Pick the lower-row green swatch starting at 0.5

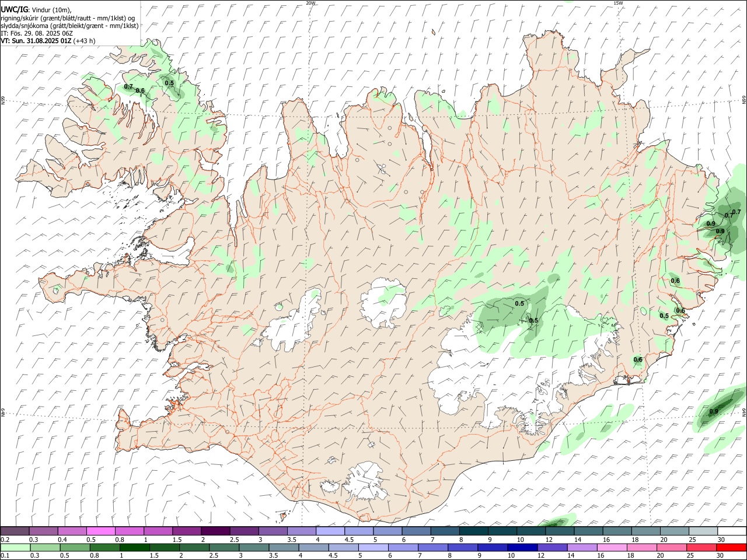[x=75, y=547]
